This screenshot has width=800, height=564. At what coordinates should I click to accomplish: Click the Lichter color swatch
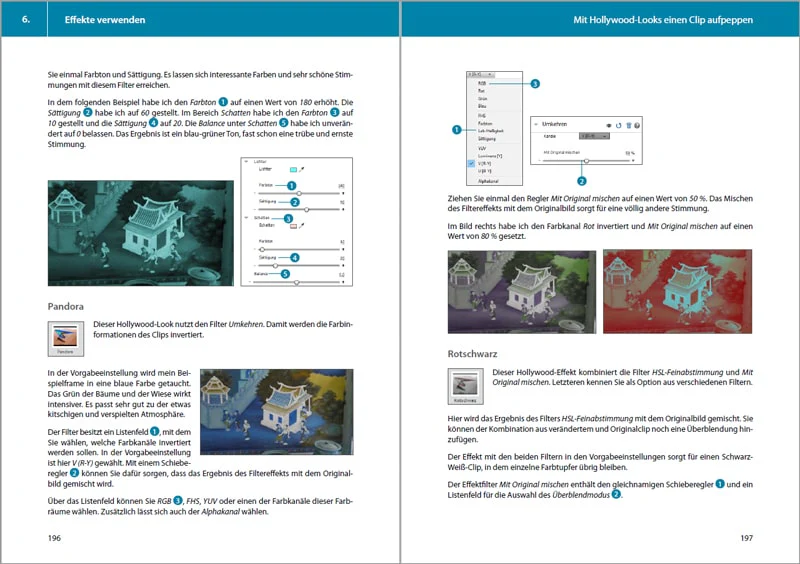pos(293,169)
